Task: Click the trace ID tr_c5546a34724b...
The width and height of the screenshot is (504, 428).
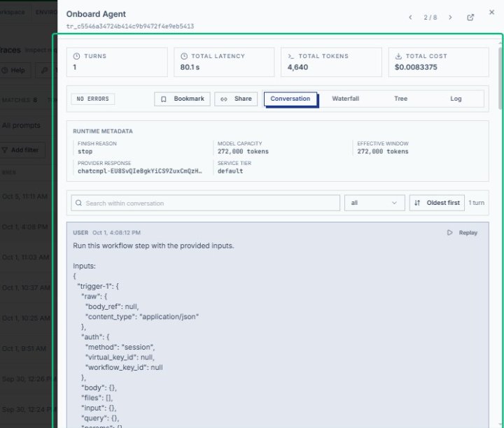Action: pyautogui.click(x=130, y=27)
